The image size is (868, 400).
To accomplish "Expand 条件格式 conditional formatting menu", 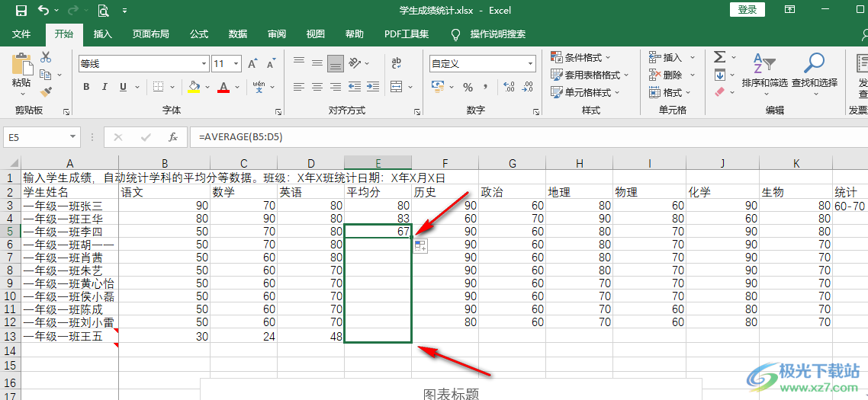I will tap(580, 57).
